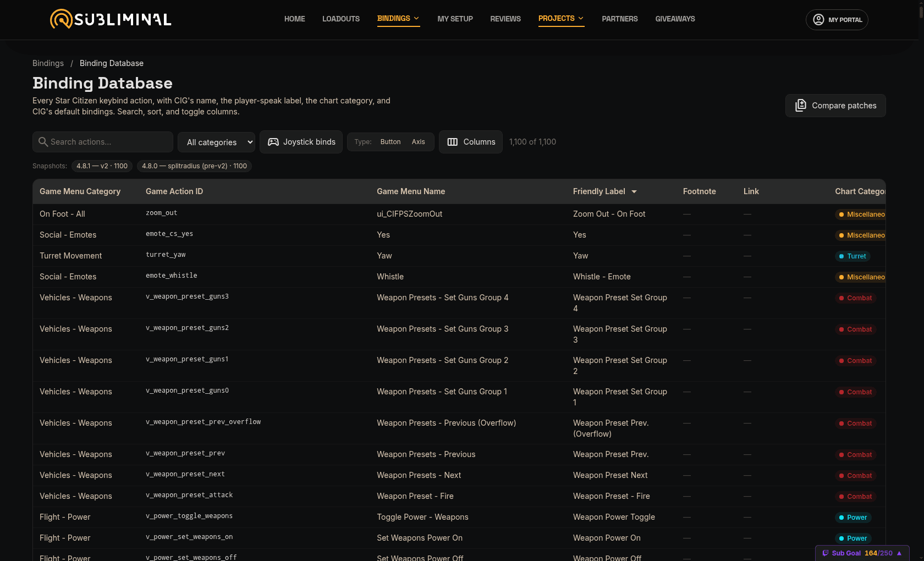The width and height of the screenshot is (924, 561).
Task: Click v_power_set_weapons_on action ID
Action: 189,537
